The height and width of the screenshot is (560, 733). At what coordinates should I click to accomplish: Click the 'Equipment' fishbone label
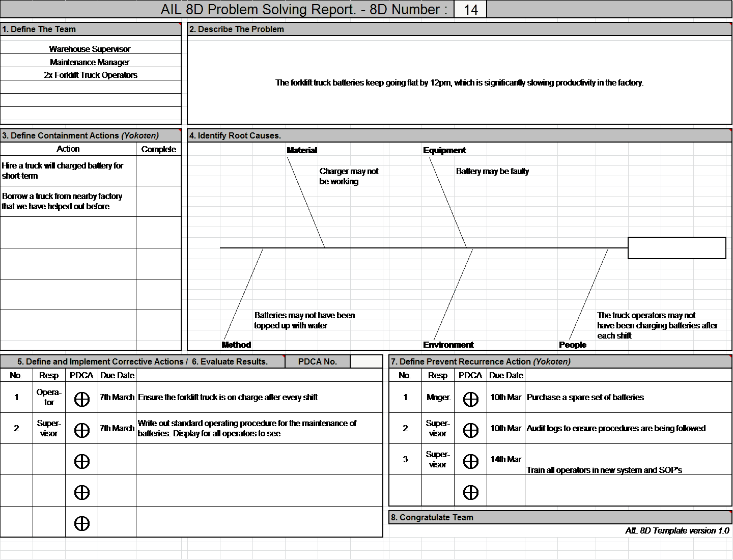(444, 150)
